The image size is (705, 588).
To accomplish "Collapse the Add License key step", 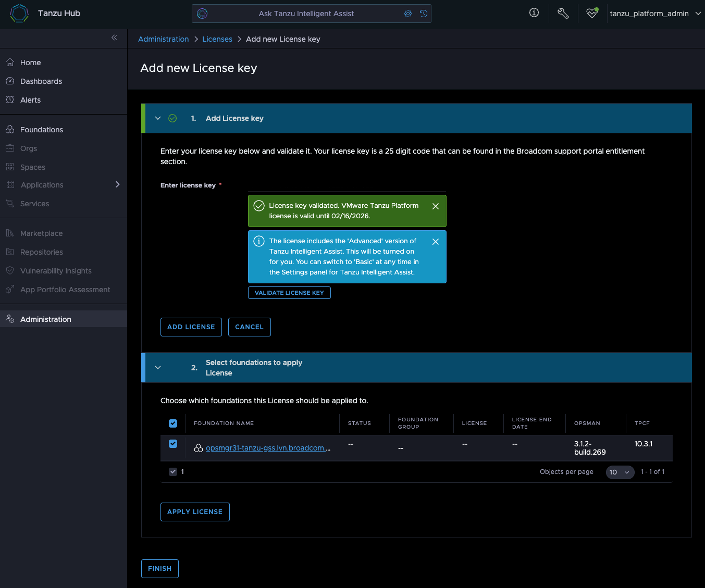I will pos(158,118).
